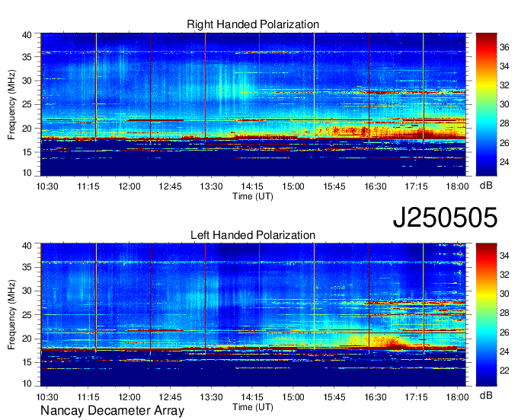Click the Left Handed Polarization spectrogram image

tap(253, 315)
